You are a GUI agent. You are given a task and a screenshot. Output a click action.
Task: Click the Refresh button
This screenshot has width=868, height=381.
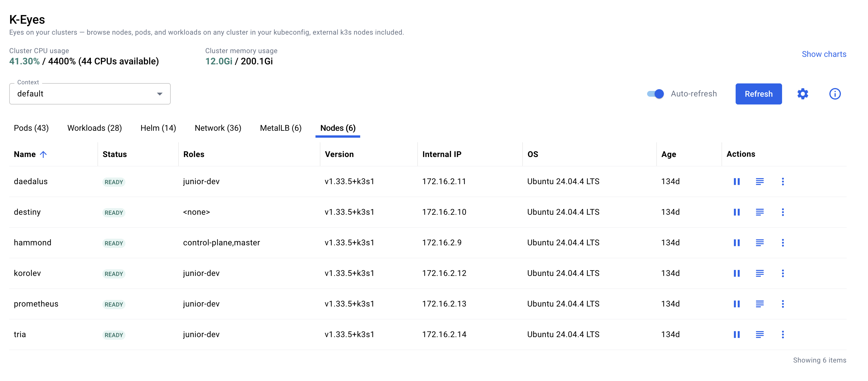pos(758,94)
